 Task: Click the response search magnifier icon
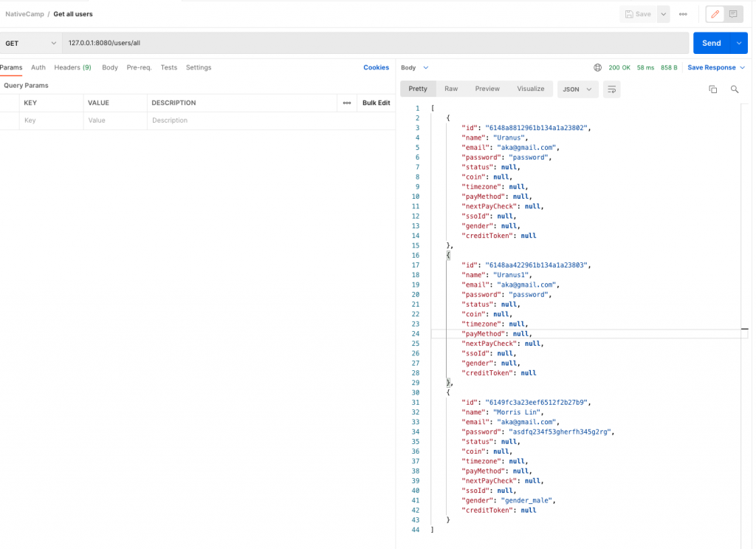[735, 89]
